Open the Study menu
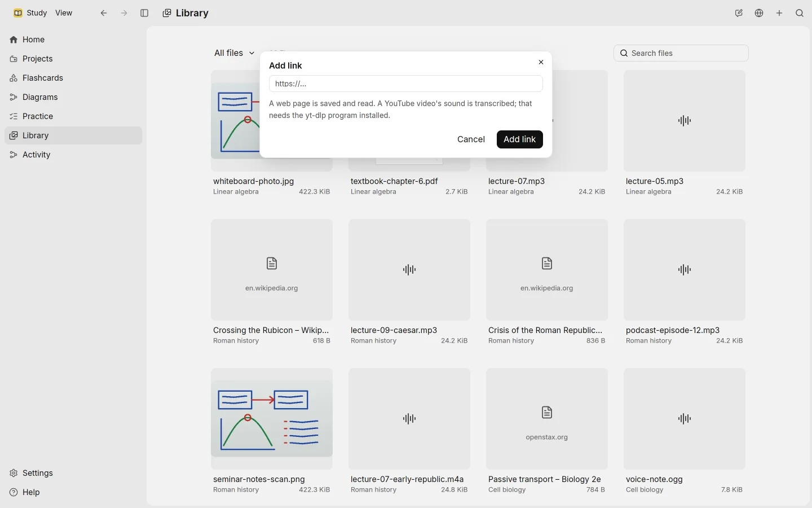 [30, 13]
